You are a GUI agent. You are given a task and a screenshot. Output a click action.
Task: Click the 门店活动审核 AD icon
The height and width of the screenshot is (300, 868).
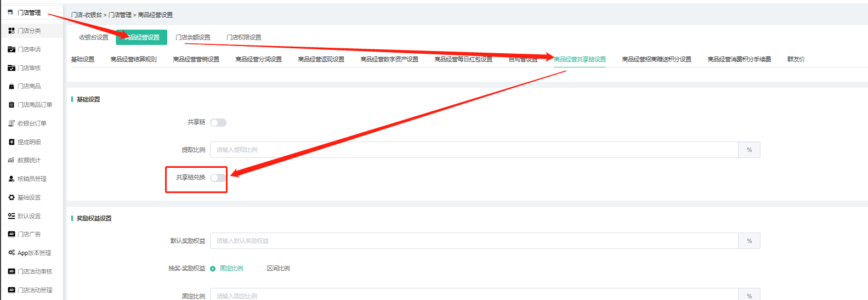12,271
